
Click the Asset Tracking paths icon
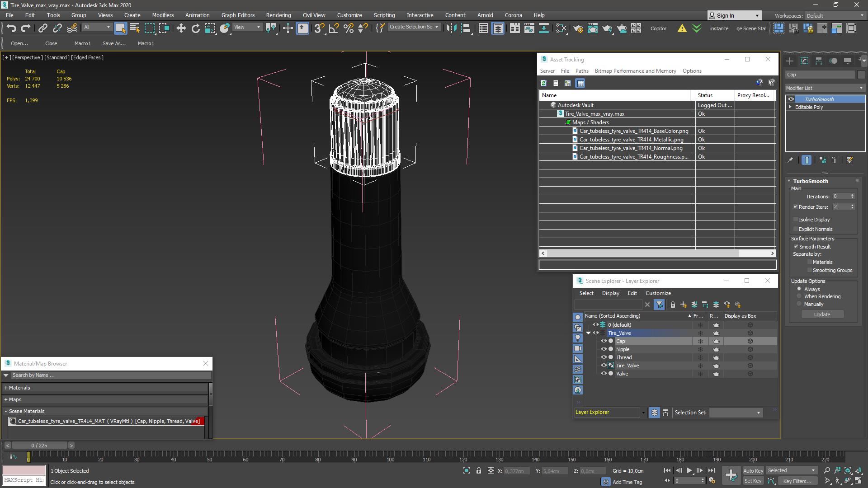582,70
